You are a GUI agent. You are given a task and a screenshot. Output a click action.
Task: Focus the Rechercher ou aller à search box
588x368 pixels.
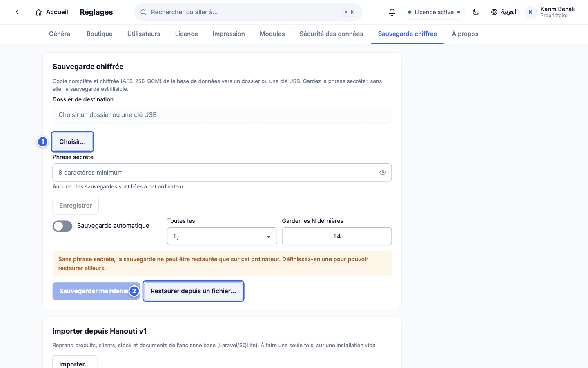pos(248,12)
